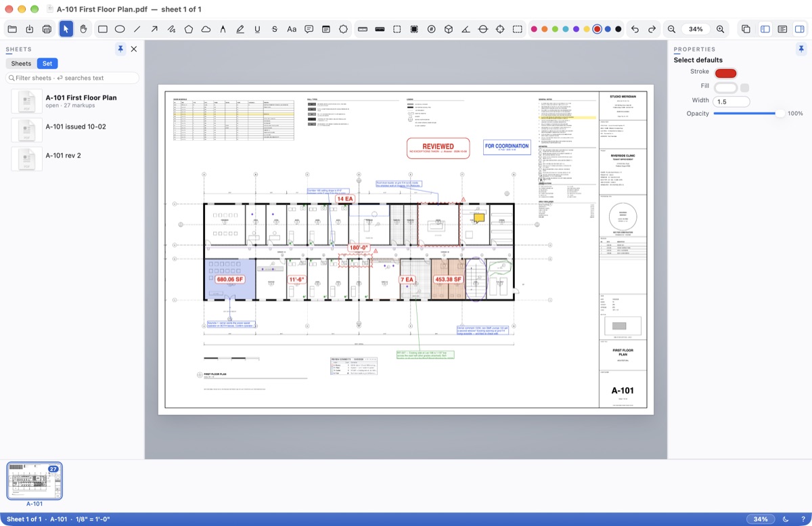The width and height of the screenshot is (812, 526).
Task: Select the Angle measurement tool
Action: point(466,29)
